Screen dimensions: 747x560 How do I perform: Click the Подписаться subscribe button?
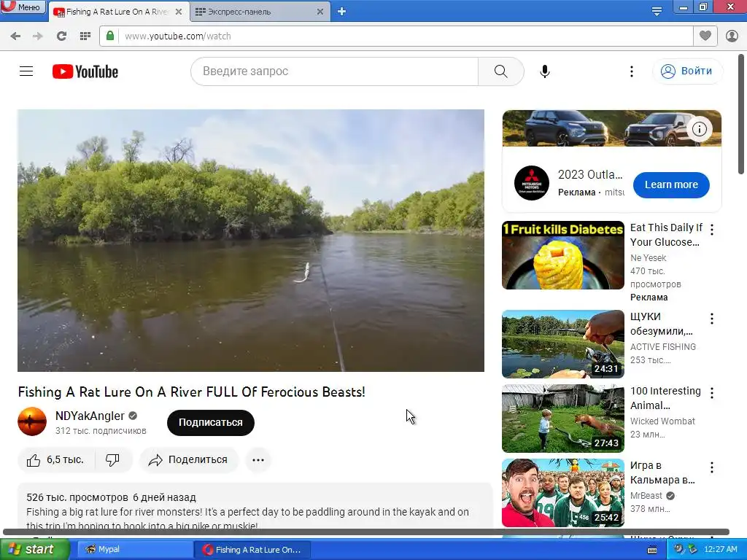tap(211, 422)
